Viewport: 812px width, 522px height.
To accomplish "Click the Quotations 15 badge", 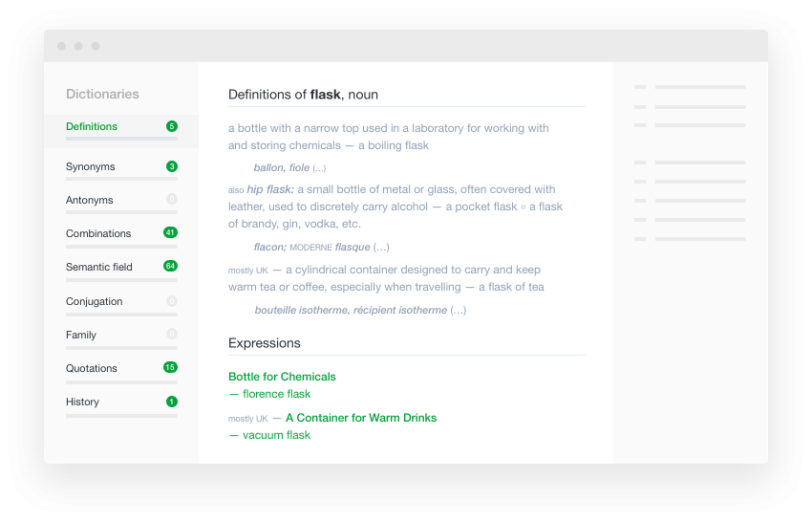I will pos(170,367).
